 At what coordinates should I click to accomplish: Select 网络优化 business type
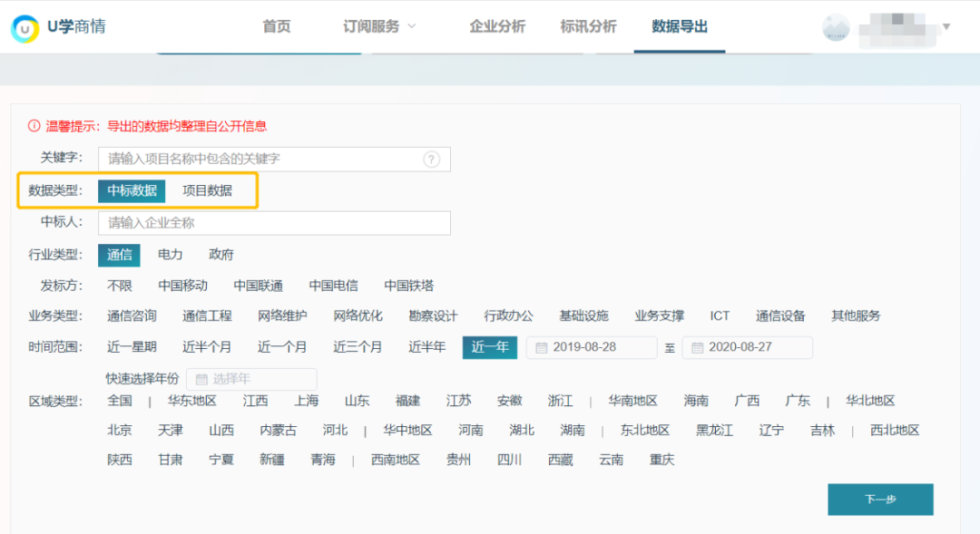tap(358, 316)
